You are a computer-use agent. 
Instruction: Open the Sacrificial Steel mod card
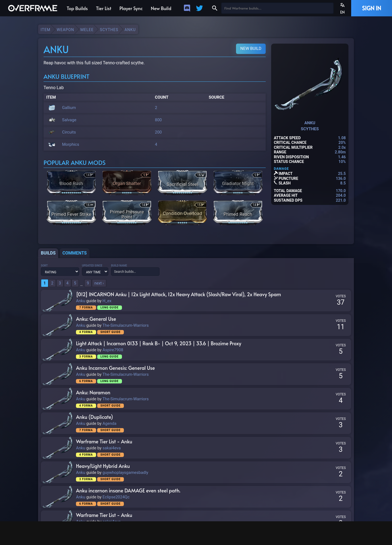pos(182,182)
